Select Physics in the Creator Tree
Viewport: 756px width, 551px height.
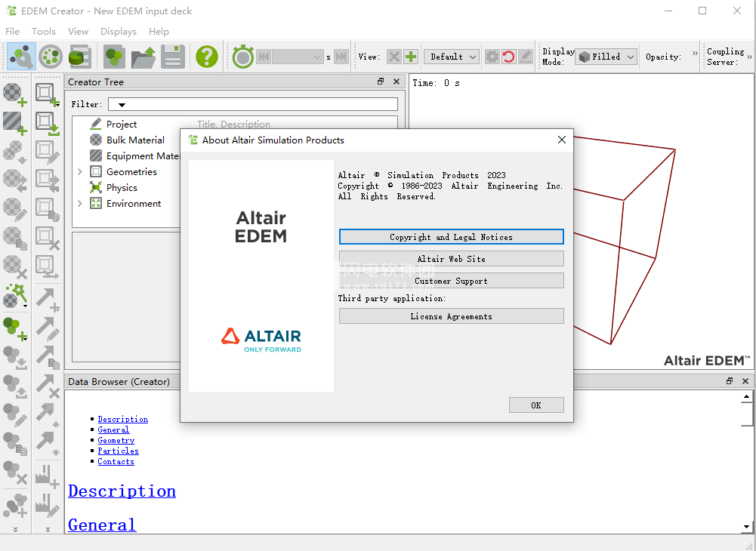click(x=122, y=187)
